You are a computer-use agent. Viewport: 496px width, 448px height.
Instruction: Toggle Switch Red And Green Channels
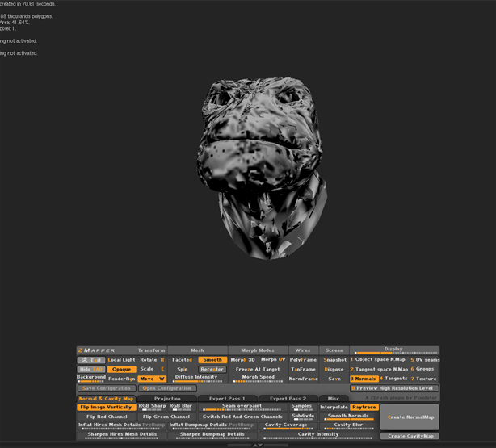(x=242, y=417)
